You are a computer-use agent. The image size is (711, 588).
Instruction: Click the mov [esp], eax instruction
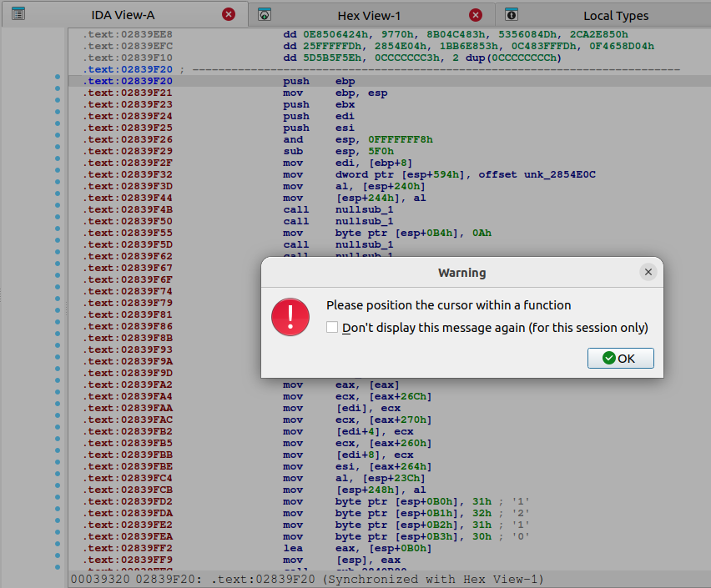click(341, 560)
